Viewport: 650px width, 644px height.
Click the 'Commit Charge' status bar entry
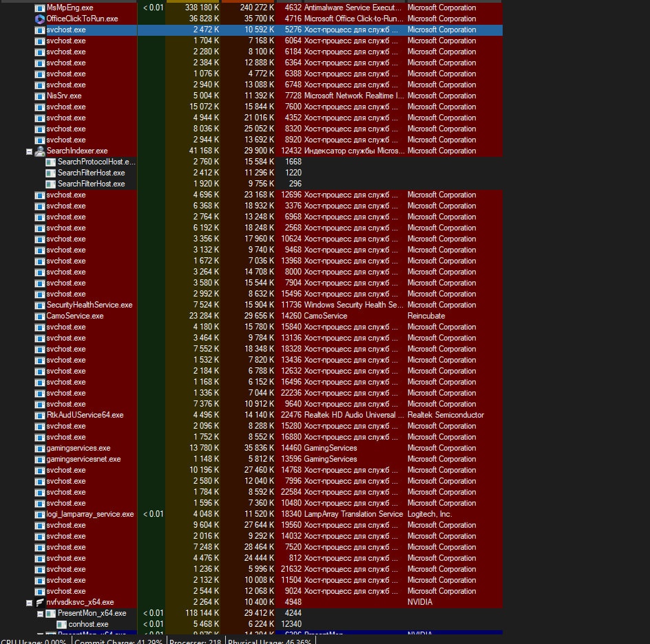[x=118, y=641]
